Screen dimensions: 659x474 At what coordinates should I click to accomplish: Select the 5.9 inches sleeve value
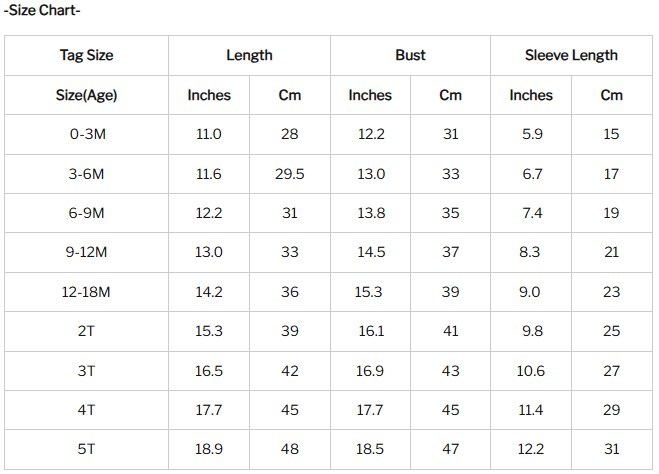[531, 134]
